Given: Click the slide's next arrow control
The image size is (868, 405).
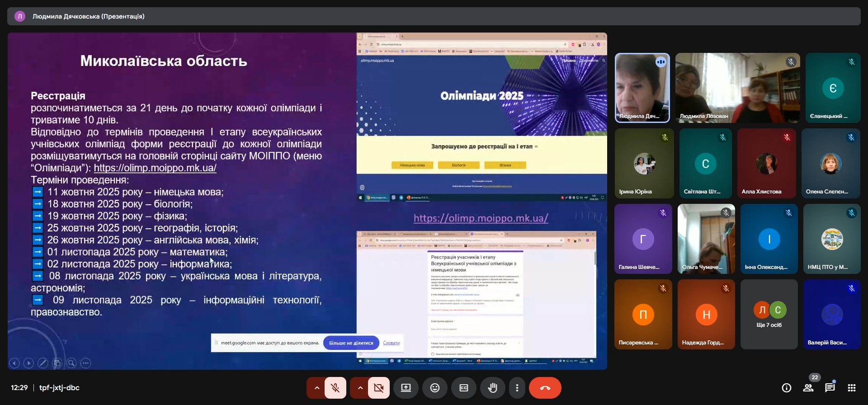Looking at the screenshot, I should coord(28,363).
